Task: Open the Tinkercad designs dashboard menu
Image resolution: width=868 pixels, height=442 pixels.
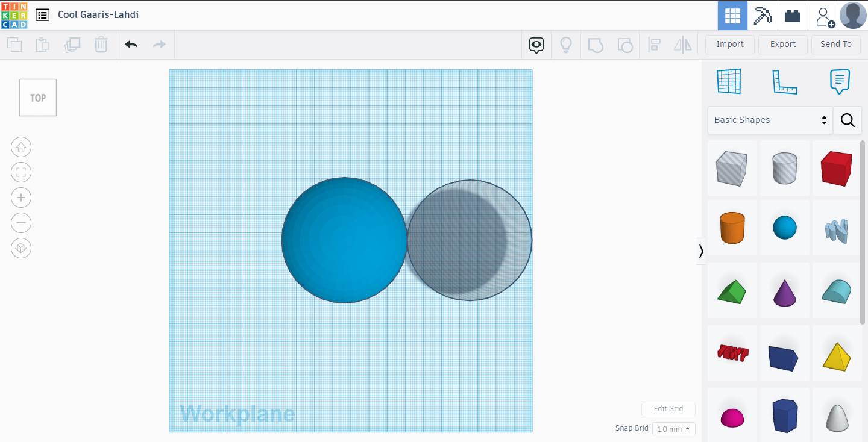Action: (x=42, y=14)
